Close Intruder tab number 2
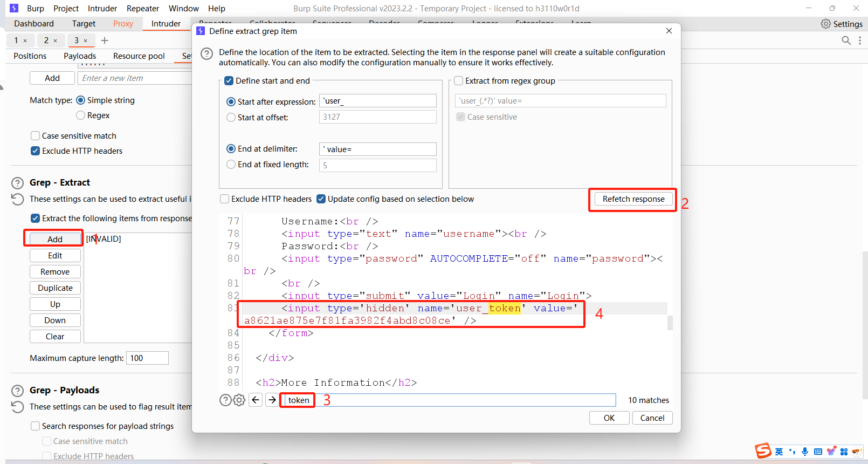This screenshot has height=464, width=868. pos(55,40)
